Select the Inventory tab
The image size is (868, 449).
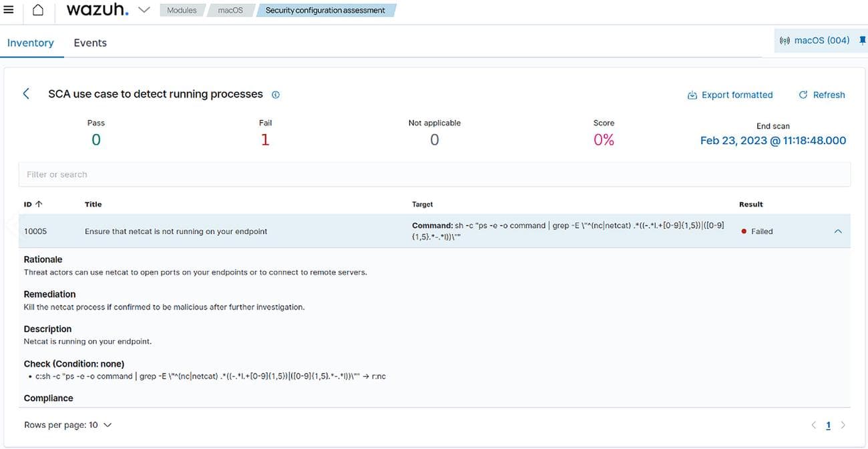coord(30,43)
